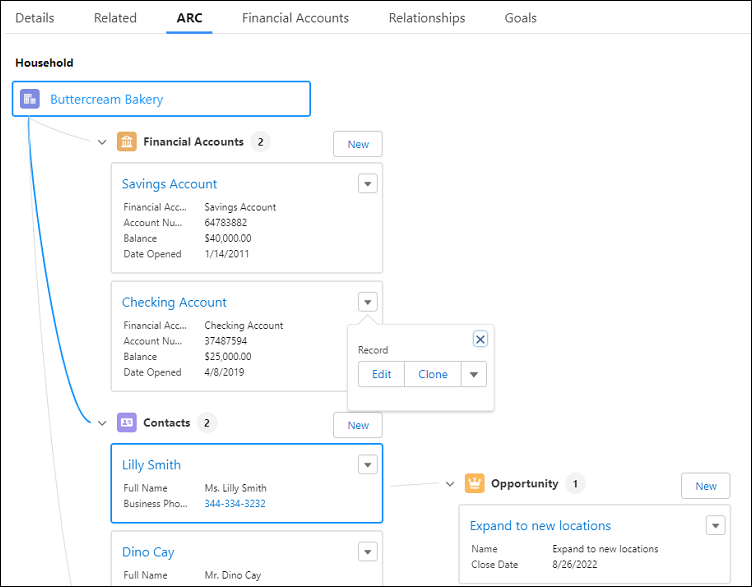Screen dimensions: 752x587
Task: Click the Financial Accounts bank icon
Action: point(127,142)
